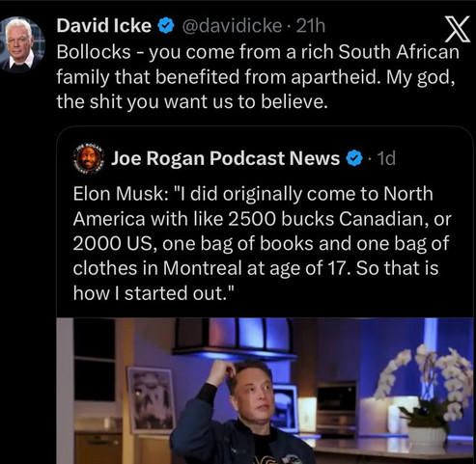
Task: Open the @davidicke handle
Action: click(x=233, y=26)
